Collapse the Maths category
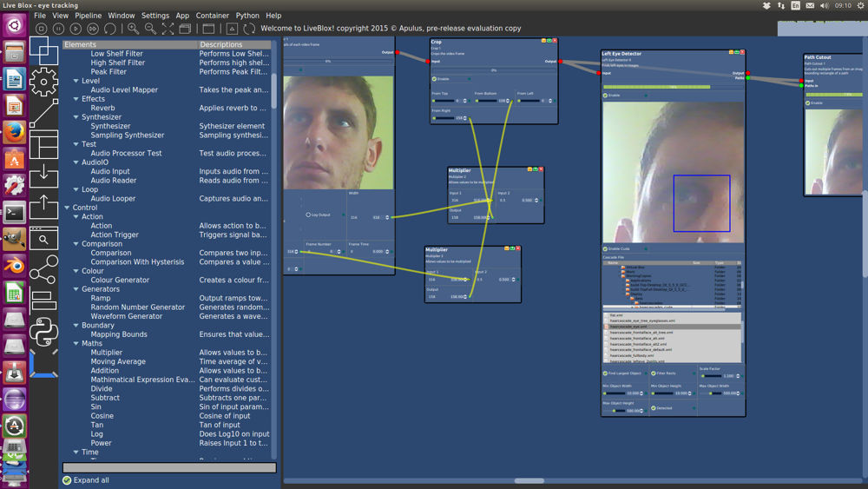The image size is (868, 489). 76,344
